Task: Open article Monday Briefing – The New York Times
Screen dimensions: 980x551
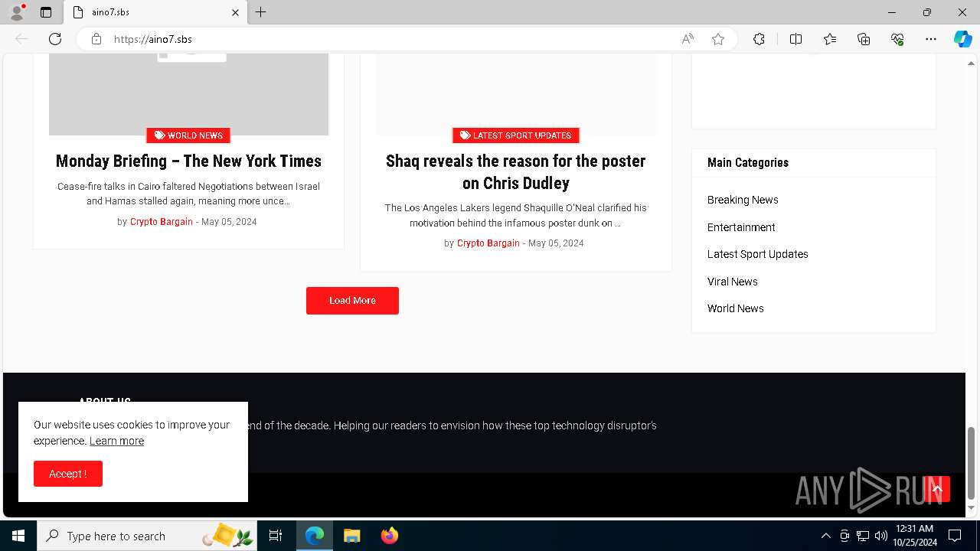Action: (x=188, y=161)
